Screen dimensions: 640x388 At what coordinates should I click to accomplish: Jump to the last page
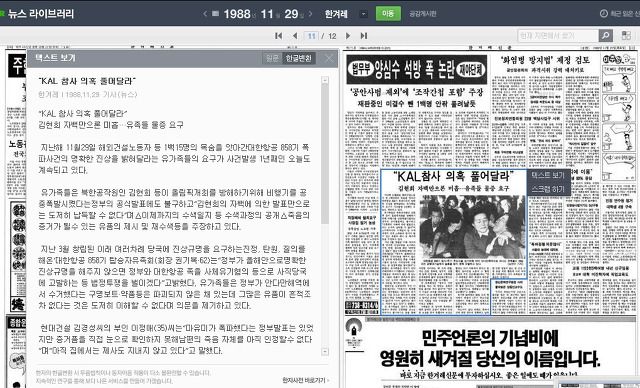[364, 36]
